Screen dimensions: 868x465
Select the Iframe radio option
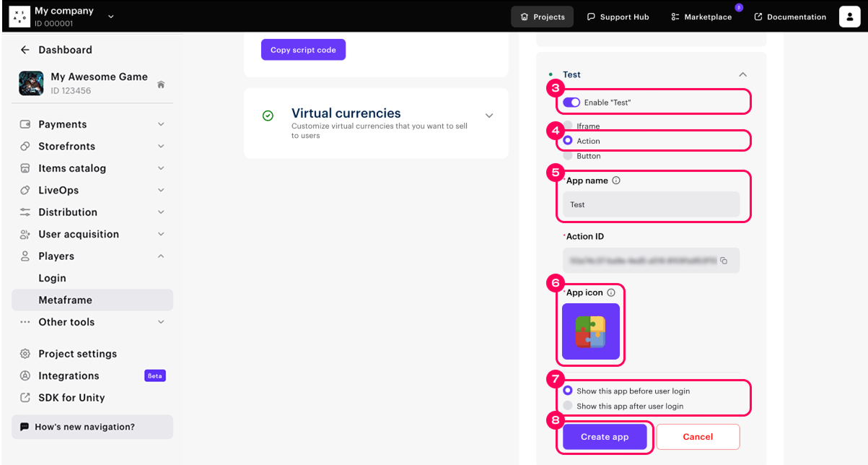point(568,126)
